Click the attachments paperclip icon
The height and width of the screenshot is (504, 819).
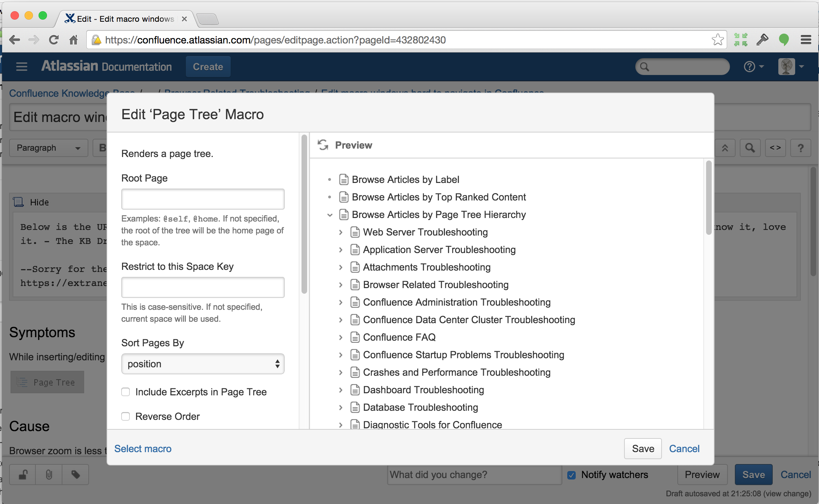click(x=49, y=475)
